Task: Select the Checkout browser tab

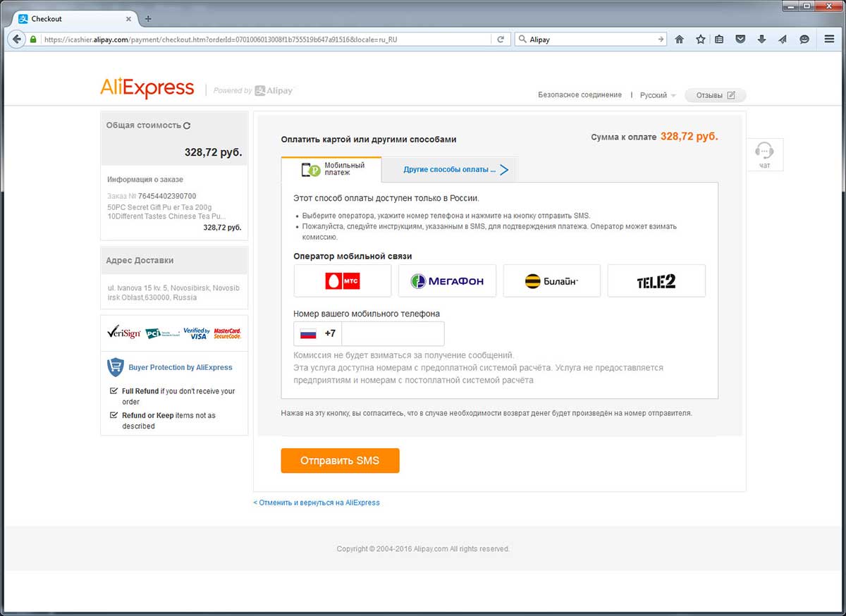Action: [74, 19]
